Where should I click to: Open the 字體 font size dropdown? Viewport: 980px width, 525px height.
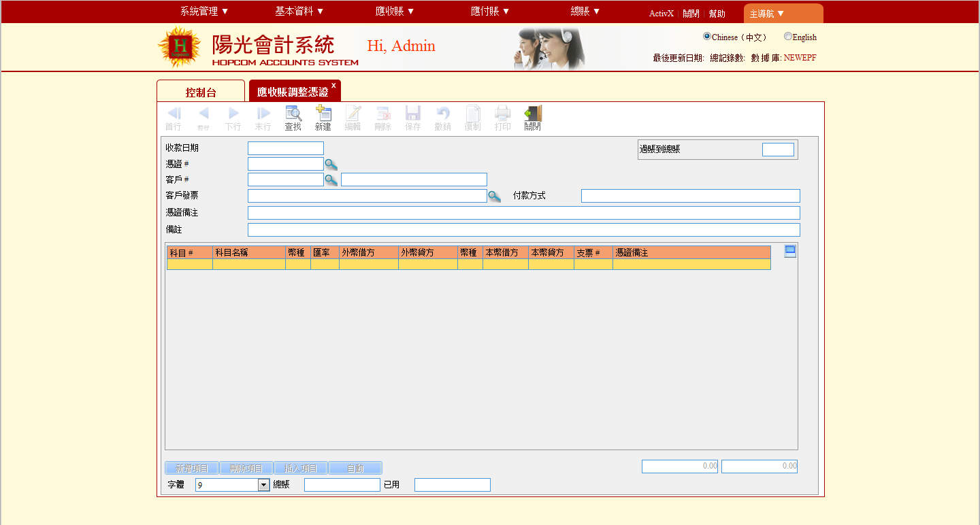264,485
